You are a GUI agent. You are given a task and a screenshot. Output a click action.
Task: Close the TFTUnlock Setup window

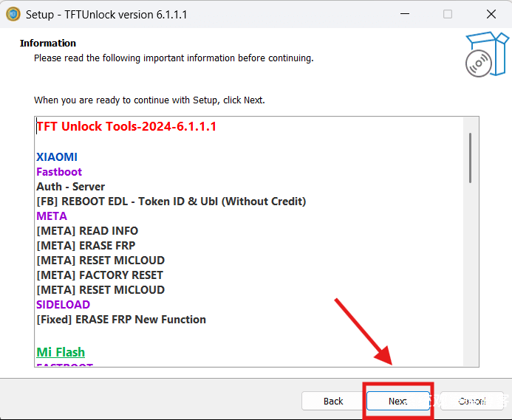pyautogui.click(x=491, y=14)
